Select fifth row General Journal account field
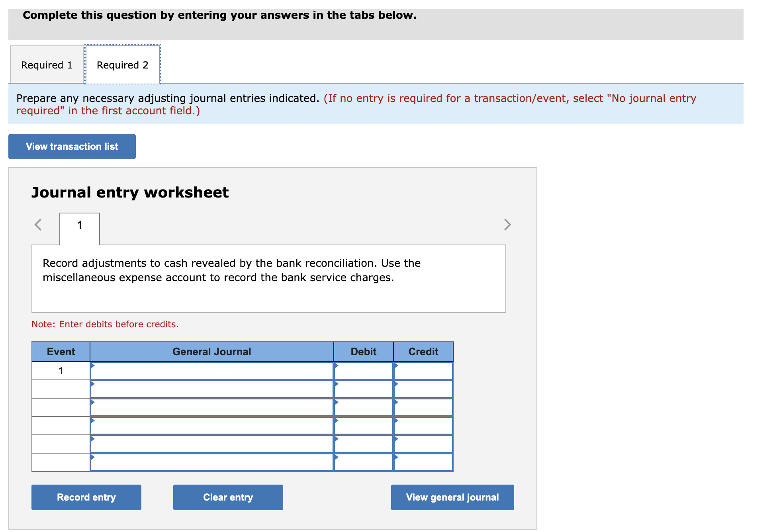 pos(212,444)
